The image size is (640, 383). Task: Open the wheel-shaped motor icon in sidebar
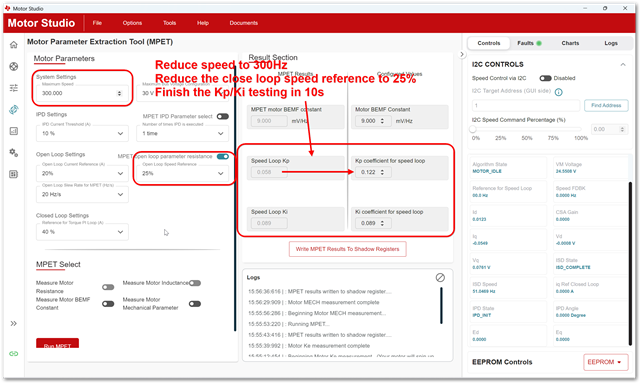(13, 66)
